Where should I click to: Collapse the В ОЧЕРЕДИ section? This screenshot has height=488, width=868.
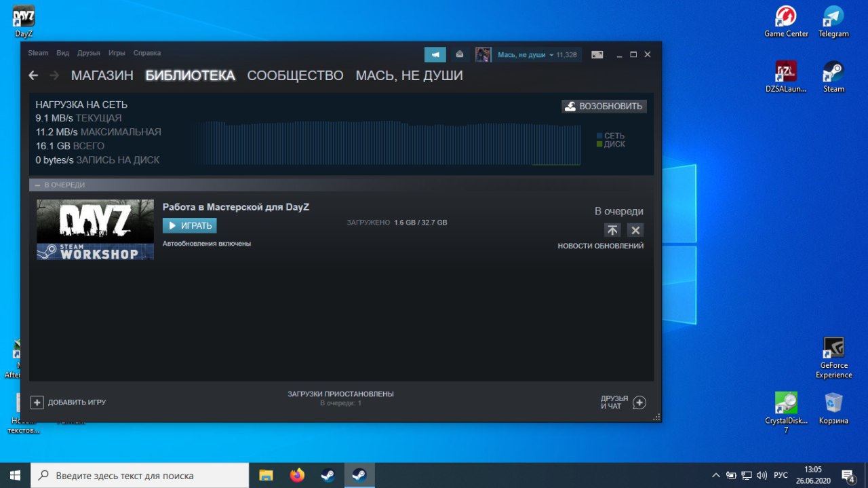[38, 185]
